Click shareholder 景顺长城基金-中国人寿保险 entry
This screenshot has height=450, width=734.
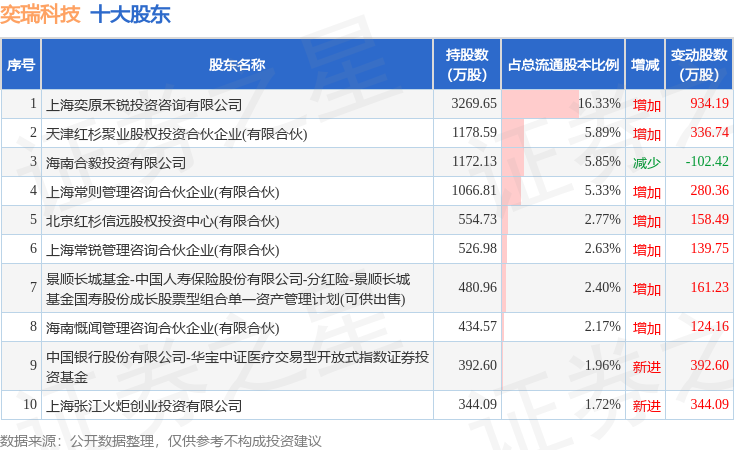(228, 289)
